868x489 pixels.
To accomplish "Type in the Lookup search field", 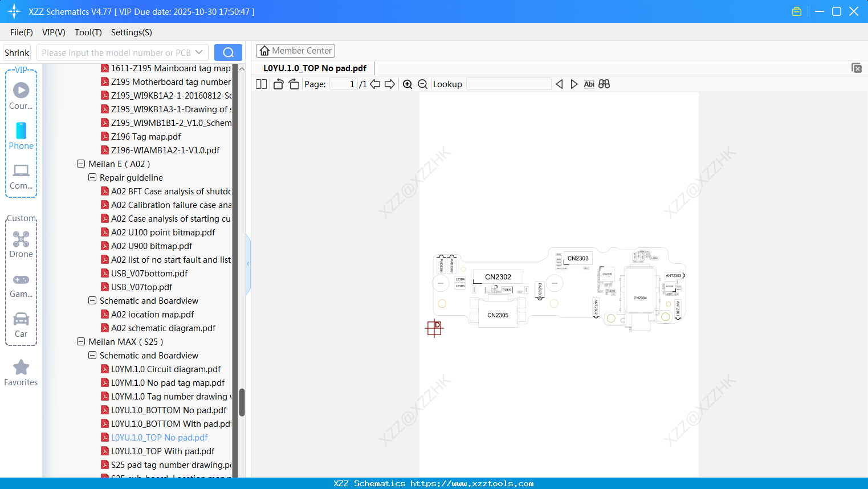I will point(509,84).
